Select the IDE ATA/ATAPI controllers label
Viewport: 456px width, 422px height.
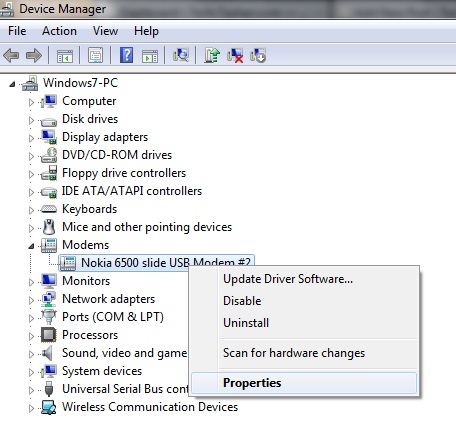(x=132, y=191)
